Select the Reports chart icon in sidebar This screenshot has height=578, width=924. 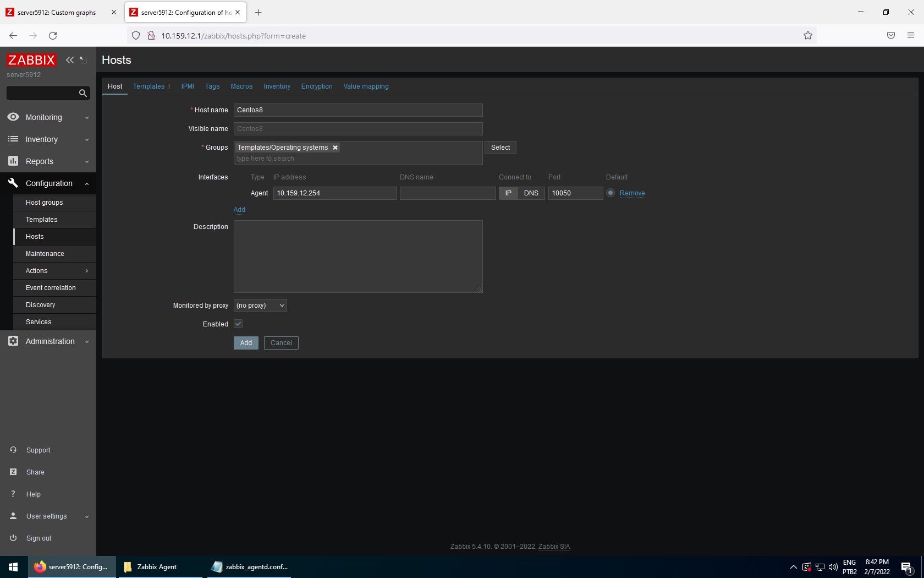click(x=13, y=161)
